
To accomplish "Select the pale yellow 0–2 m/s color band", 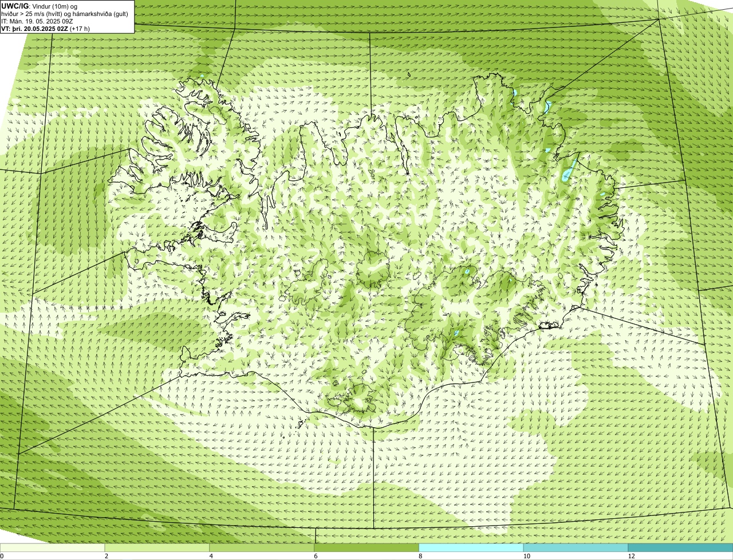I will (x=53, y=547).
